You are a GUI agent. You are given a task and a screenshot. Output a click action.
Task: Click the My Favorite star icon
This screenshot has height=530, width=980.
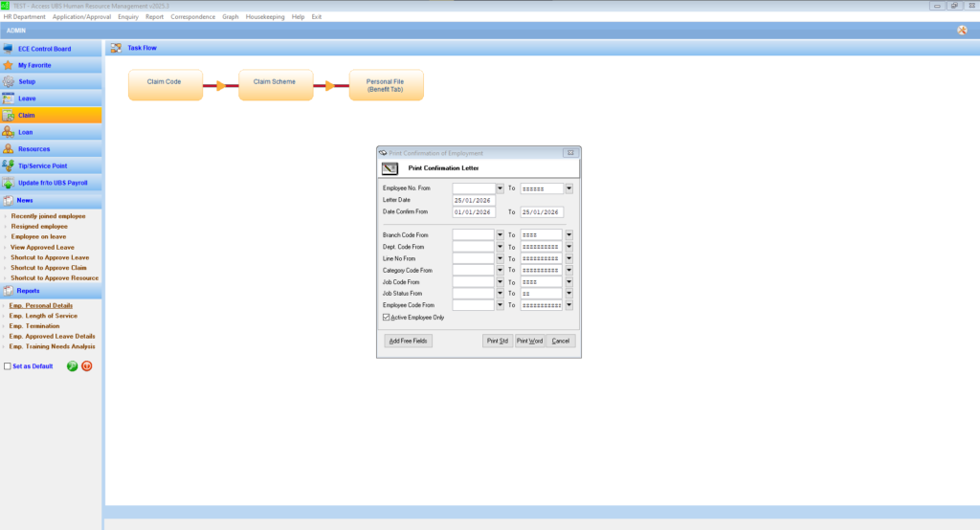coord(9,65)
